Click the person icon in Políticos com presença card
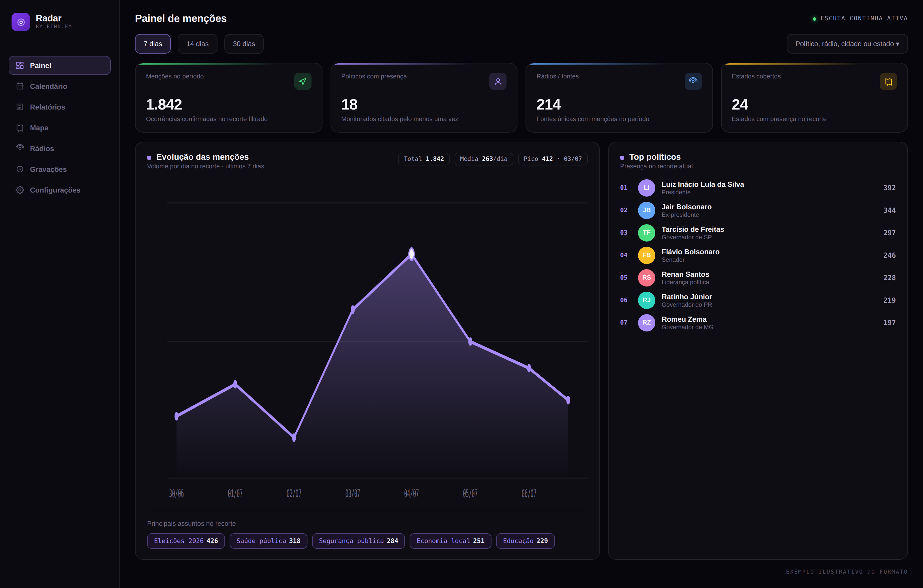 coord(498,81)
